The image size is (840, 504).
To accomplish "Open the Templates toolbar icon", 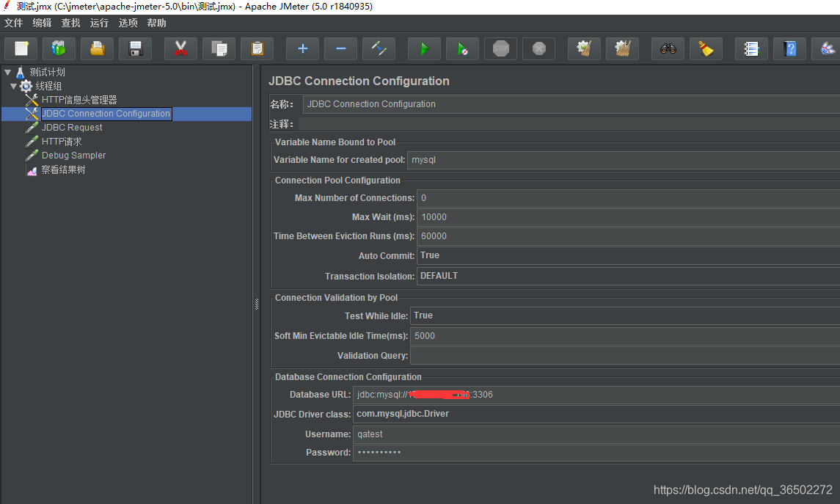I will 59,48.
